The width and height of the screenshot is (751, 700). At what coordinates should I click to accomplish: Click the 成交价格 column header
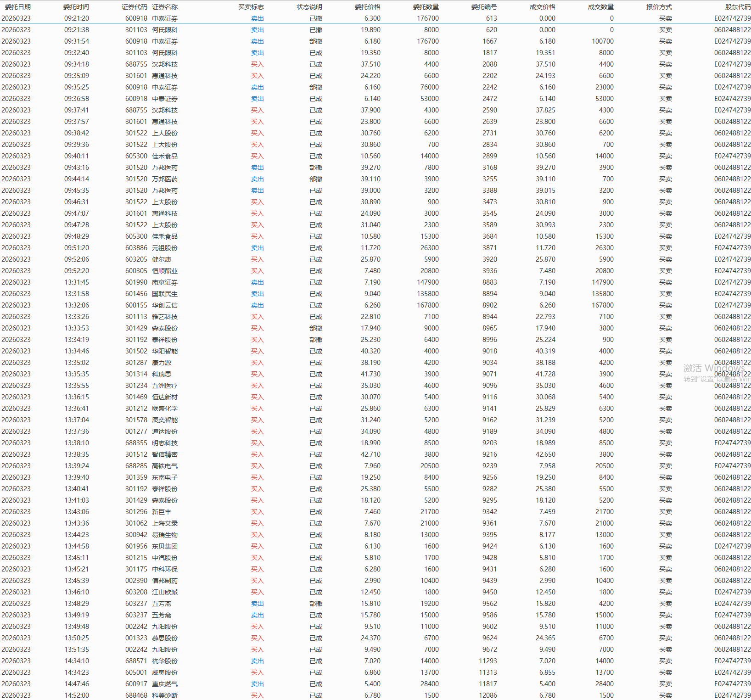(x=543, y=7)
